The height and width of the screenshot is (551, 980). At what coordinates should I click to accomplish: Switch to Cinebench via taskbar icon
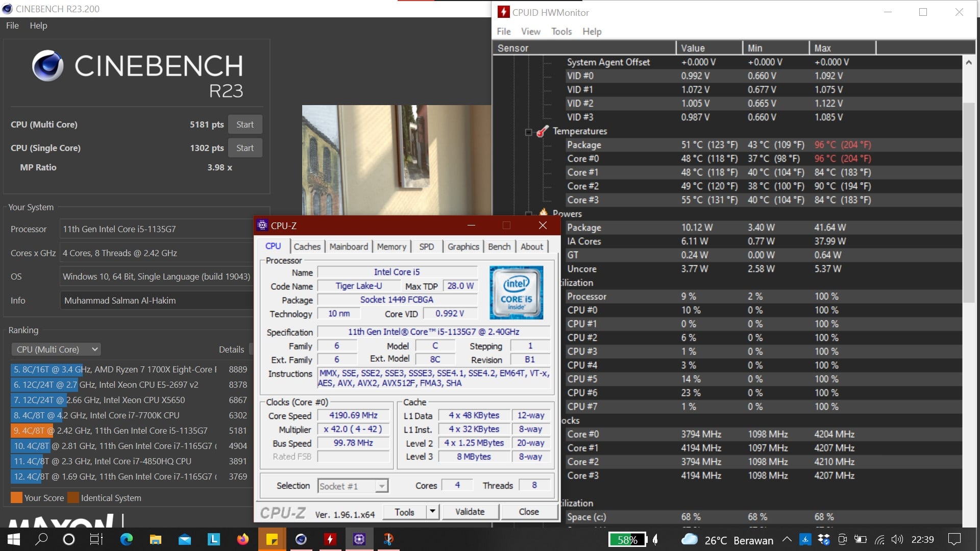tap(301, 539)
